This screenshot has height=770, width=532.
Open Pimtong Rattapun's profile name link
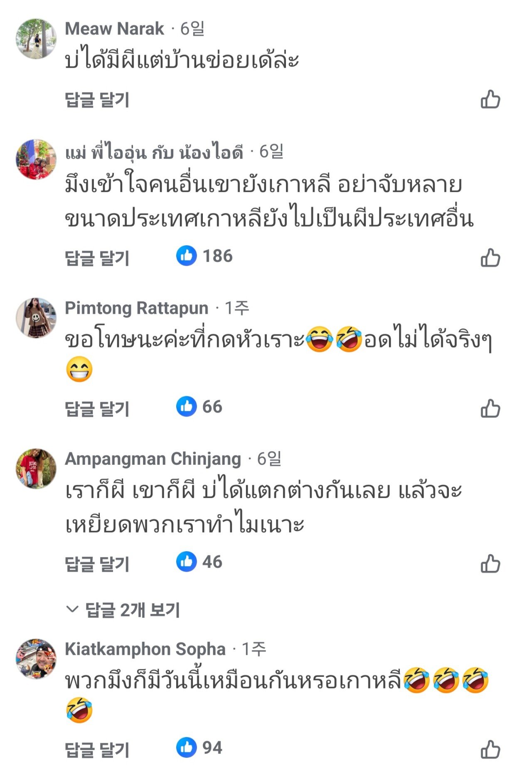tap(136, 308)
